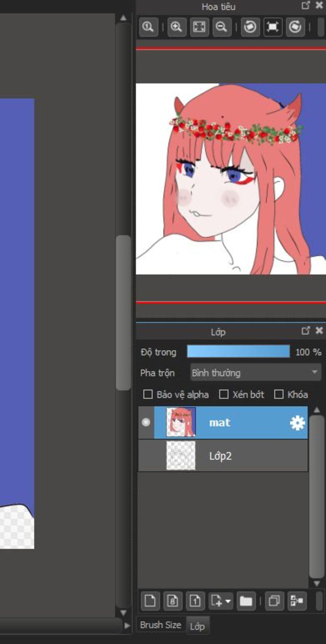326x644 pixels.
Task: Switch to the Lớp tab at the bottom
Action: pyautogui.click(x=197, y=626)
